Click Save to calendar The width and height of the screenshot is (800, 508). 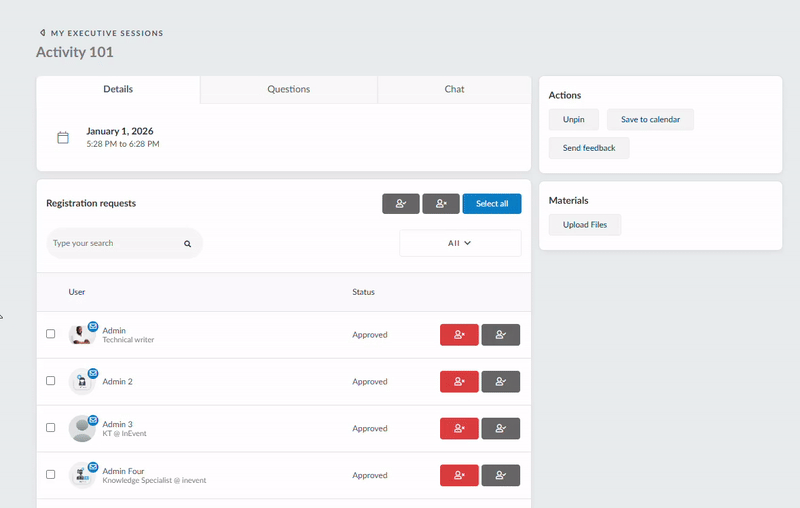pyautogui.click(x=650, y=119)
